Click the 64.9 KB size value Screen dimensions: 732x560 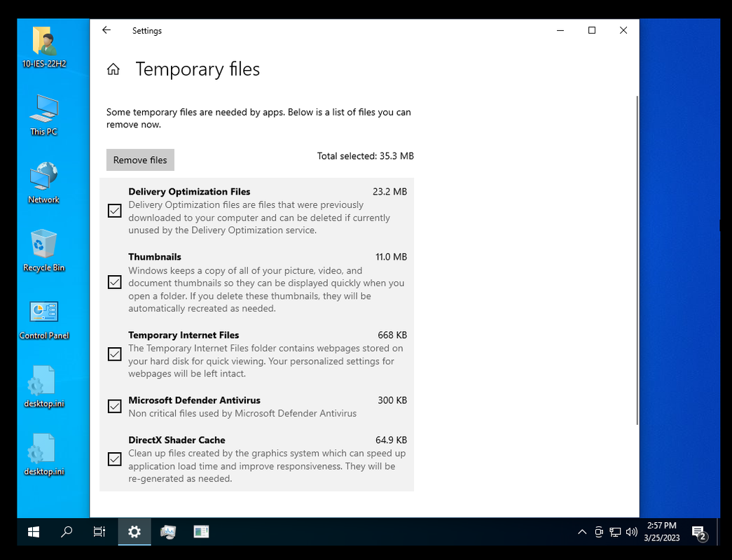[x=391, y=440]
